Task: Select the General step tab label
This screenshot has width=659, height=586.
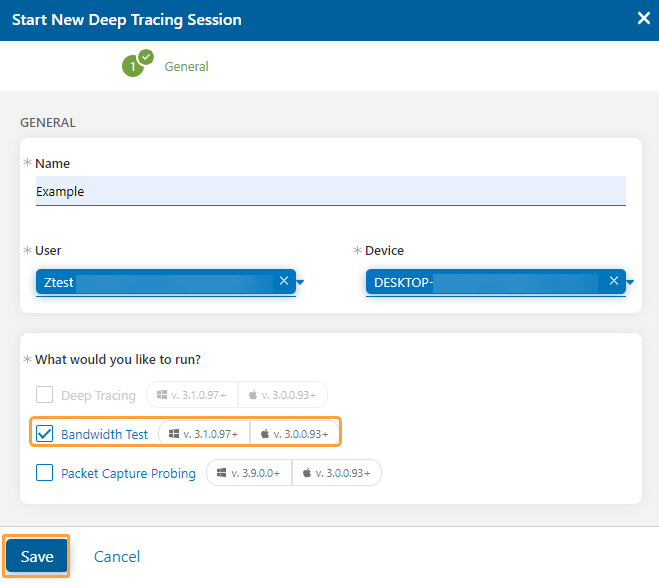Action: [x=186, y=67]
